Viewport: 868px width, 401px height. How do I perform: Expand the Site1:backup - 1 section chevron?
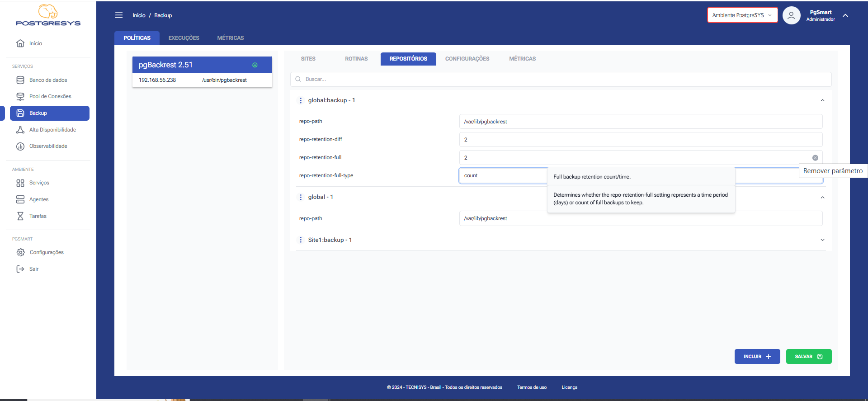pyautogui.click(x=822, y=240)
